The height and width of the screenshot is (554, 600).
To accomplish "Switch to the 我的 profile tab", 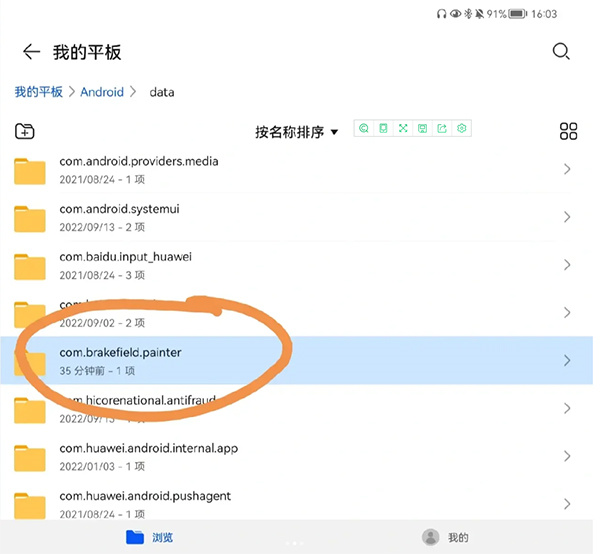I will [445, 537].
